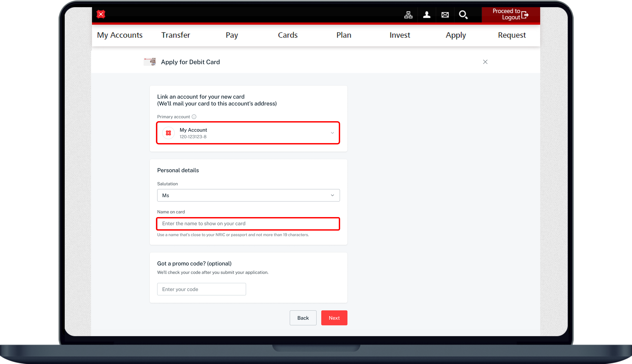Open the Transfer menu
Screen dimensions: 632x364
[176, 35]
